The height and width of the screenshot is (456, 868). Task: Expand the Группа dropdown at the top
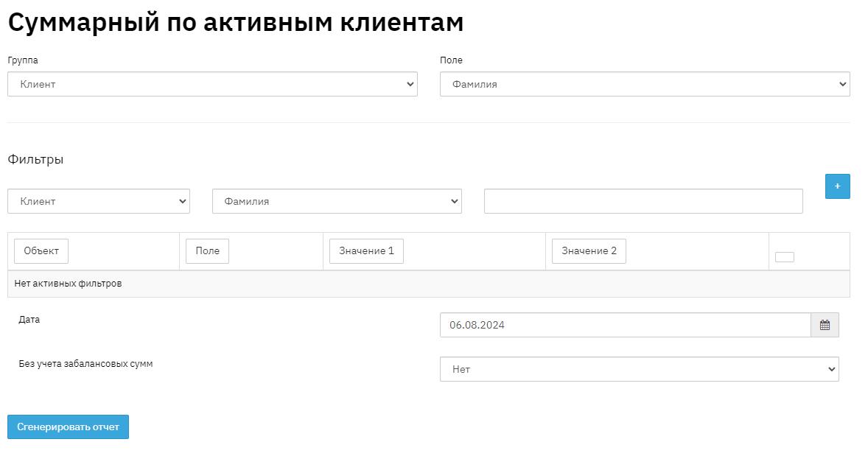[212, 84]
